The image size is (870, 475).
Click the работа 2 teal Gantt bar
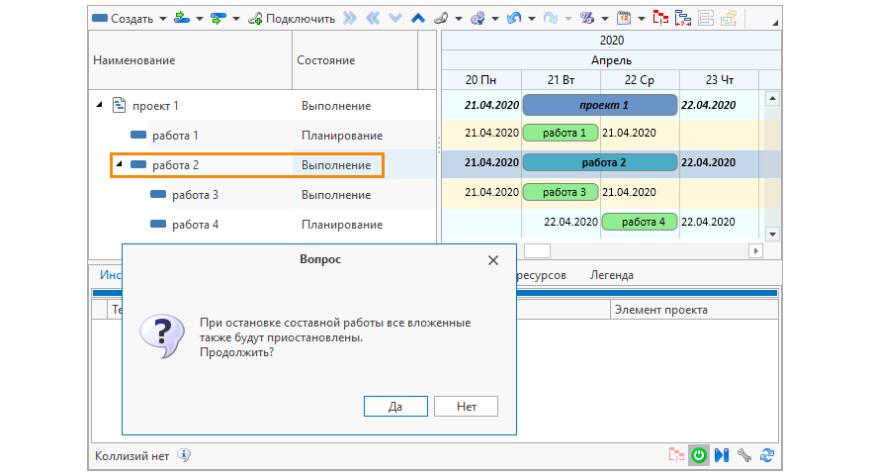600,163
